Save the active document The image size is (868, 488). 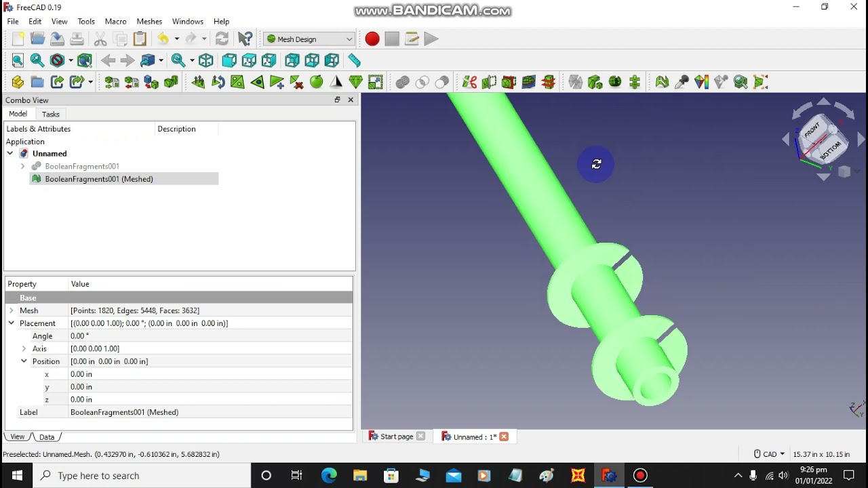[58, 39]
